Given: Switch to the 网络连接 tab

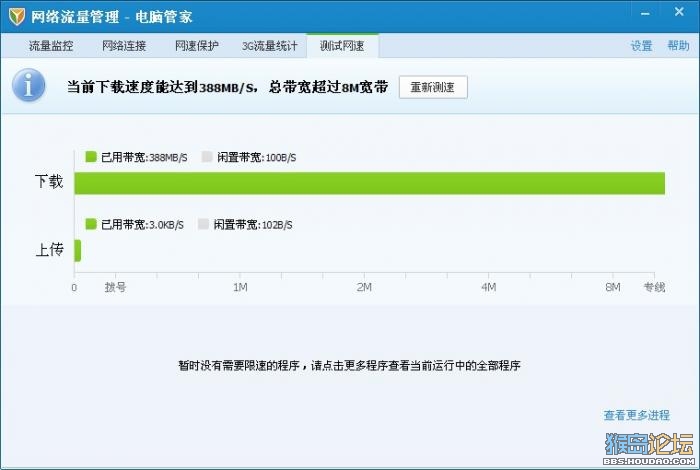Looking at the screenshot, I should pyautogui.click(x=124, y=46).
